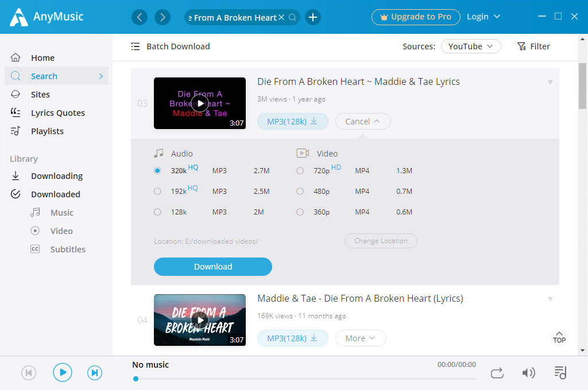Run search via the magnifier icon
Screen dimensions: 588x390
[292, 17]
